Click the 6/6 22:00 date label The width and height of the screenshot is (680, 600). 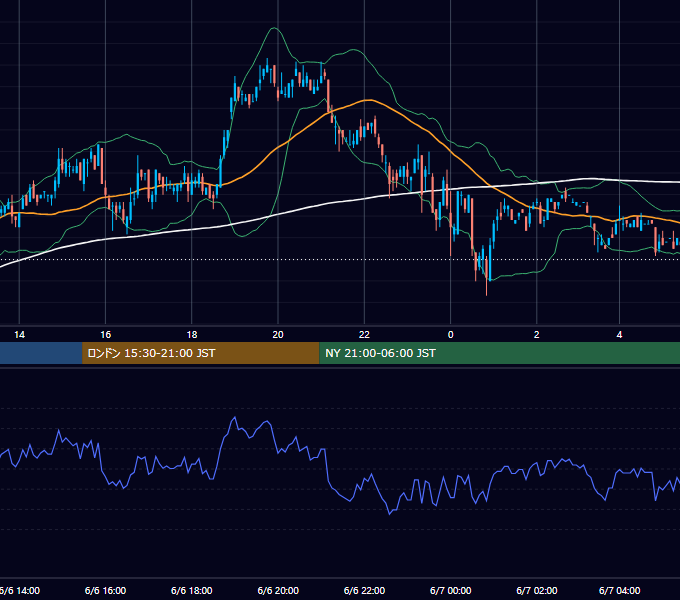click(364, 591)
